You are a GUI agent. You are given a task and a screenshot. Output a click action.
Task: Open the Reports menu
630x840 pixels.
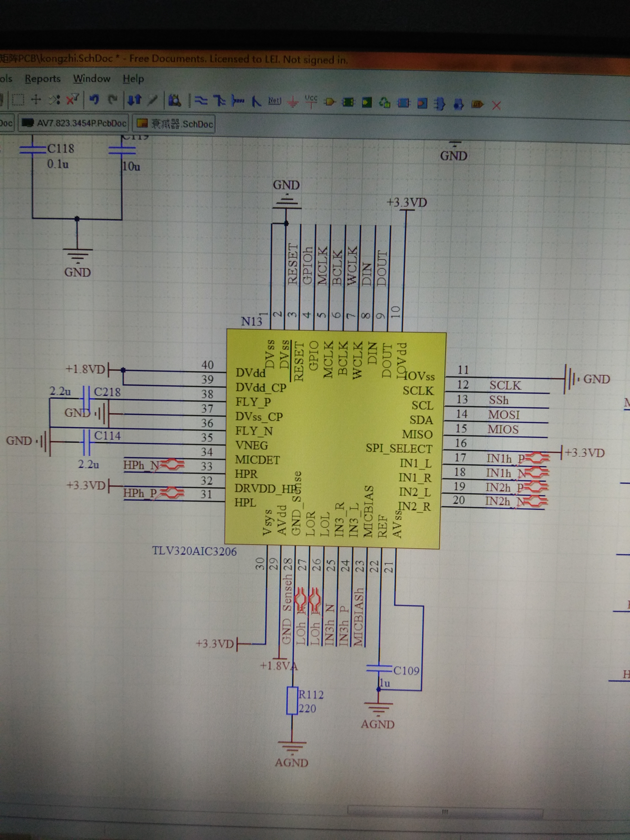(x=43, y=79)
